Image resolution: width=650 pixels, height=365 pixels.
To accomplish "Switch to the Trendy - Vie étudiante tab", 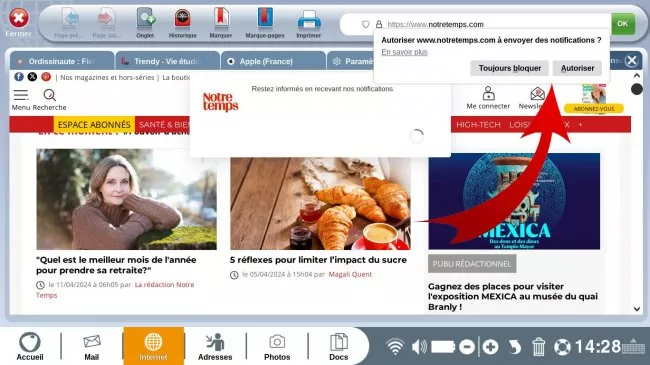I will [x=167, y=61].
